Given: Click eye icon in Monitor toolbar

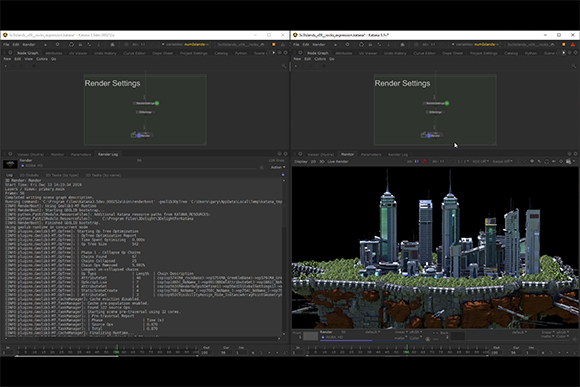Looking at the screenshot, I should [532, 162].
